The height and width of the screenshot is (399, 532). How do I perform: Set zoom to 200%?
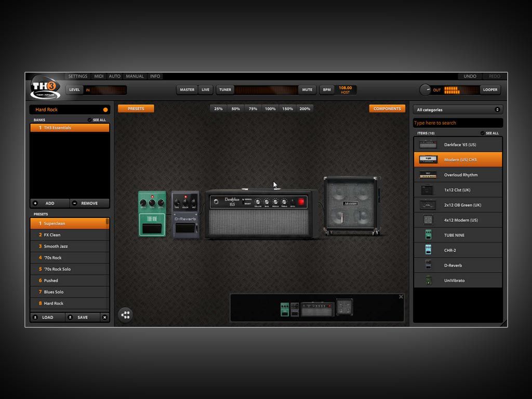tap(304, 109)
